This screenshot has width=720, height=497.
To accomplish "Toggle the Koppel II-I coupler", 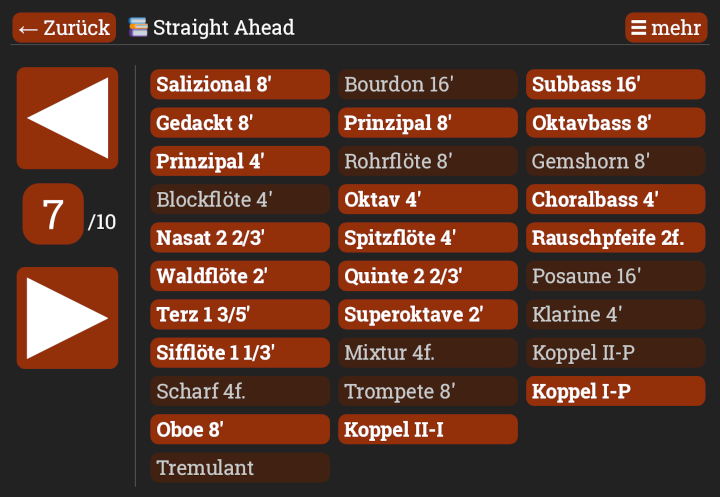I will point(428,430).
